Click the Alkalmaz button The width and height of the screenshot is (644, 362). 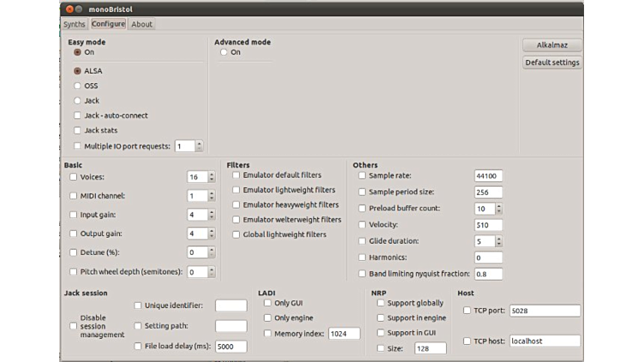tap(552, 45)
